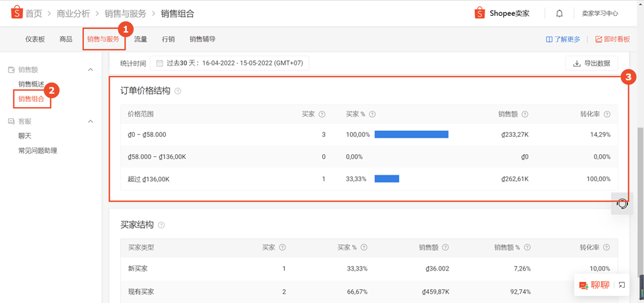Screen dimensions: 644x303
Task: Select 销售概述 in the sidebar
Action: point(31,84)
